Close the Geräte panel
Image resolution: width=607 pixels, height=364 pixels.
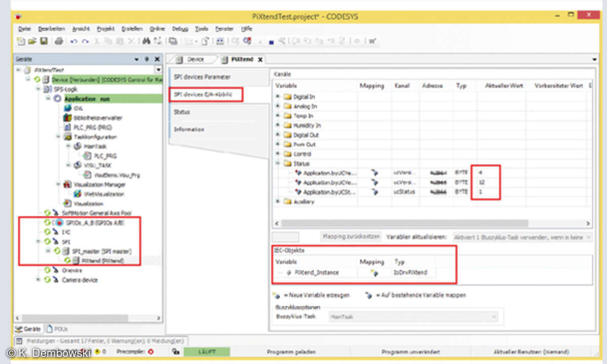pyautogui.click(x=157, y=59)
